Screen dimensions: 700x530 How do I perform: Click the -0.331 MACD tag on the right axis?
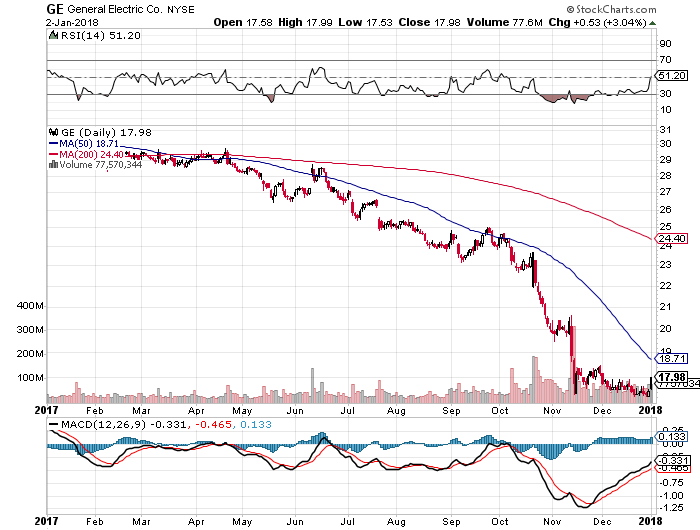click(x=672, y=460)
